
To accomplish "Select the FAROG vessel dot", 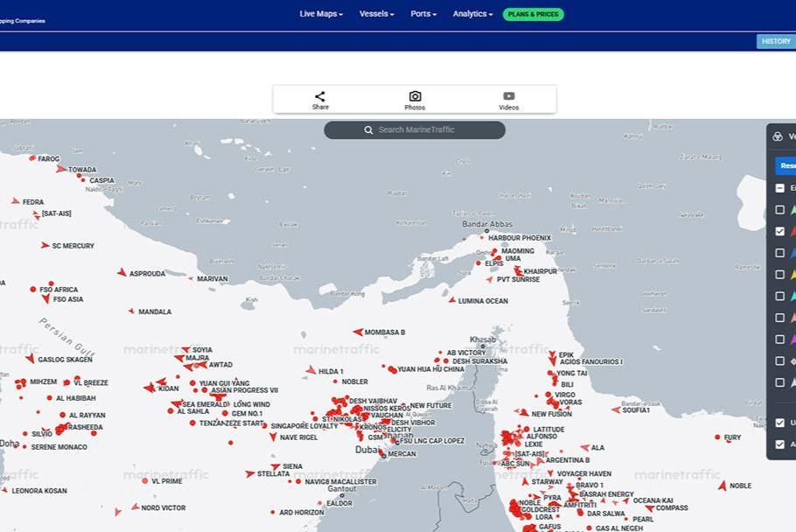I will coord(32,158).
